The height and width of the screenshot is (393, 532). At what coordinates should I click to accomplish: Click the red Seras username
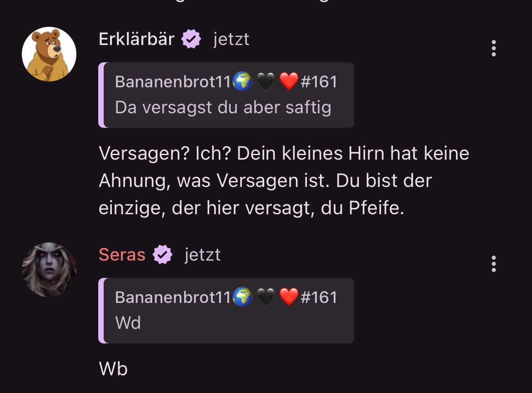point(122,255)
